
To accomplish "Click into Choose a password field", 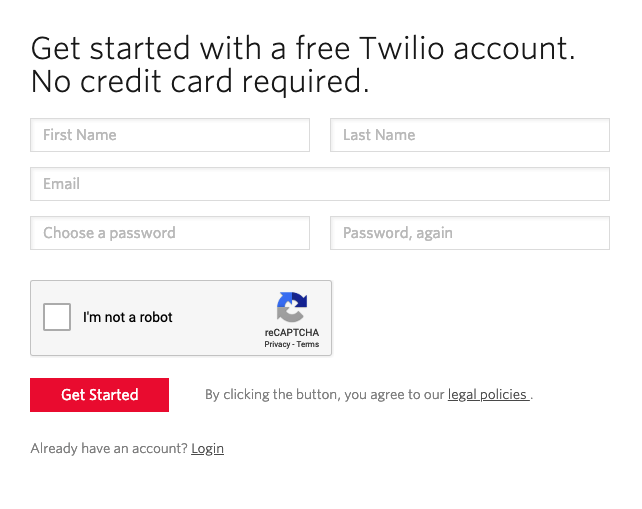I will pos(170,233).
